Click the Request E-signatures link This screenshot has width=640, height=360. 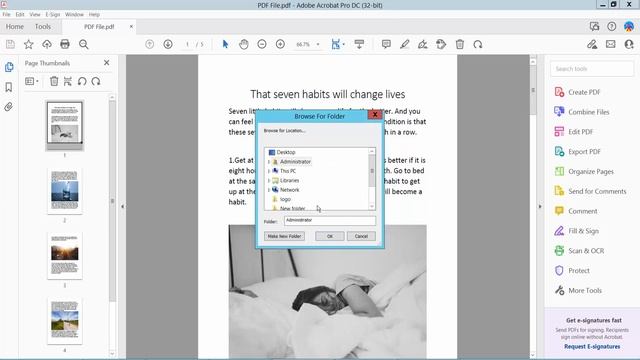[592, 347]
